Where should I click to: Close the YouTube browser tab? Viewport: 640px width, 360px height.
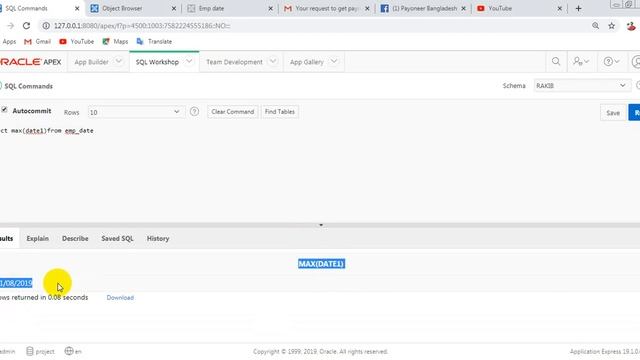pyautogui.click(x=560, y=8)
